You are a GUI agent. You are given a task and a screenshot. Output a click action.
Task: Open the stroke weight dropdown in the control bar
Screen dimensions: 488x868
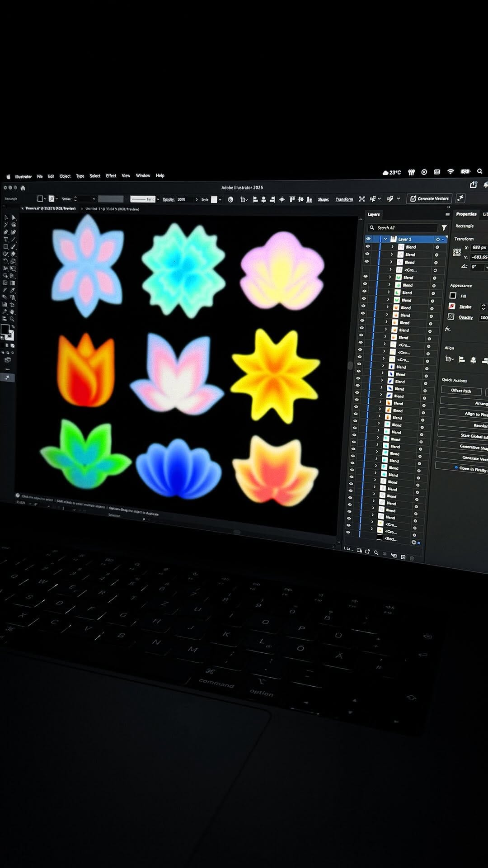click(94, 199)
